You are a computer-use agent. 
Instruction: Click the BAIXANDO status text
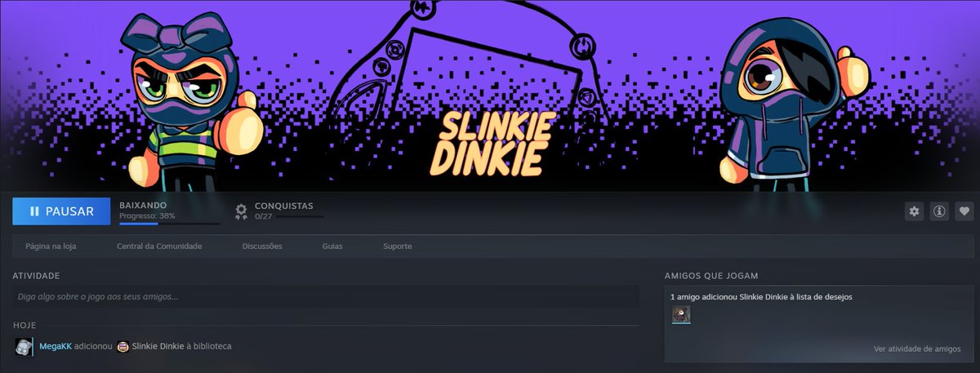pos(143,206)
